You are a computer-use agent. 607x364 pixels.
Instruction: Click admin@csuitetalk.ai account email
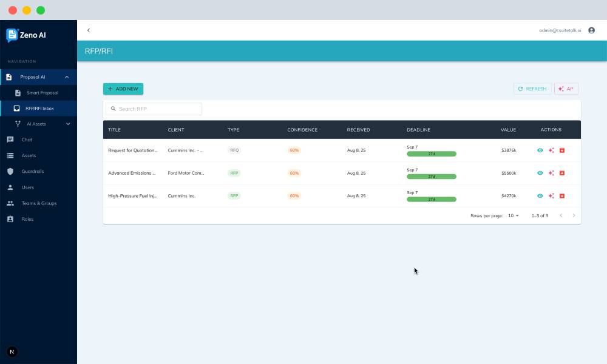[560, 30]
